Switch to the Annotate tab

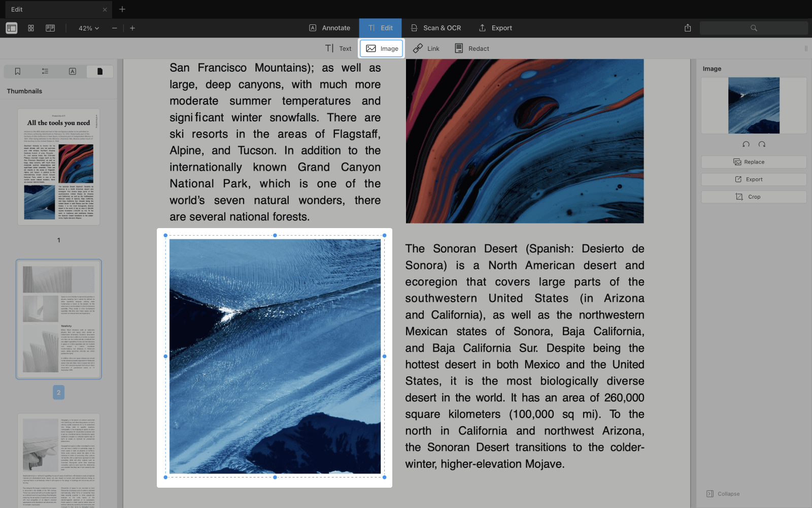pos(329,28)
